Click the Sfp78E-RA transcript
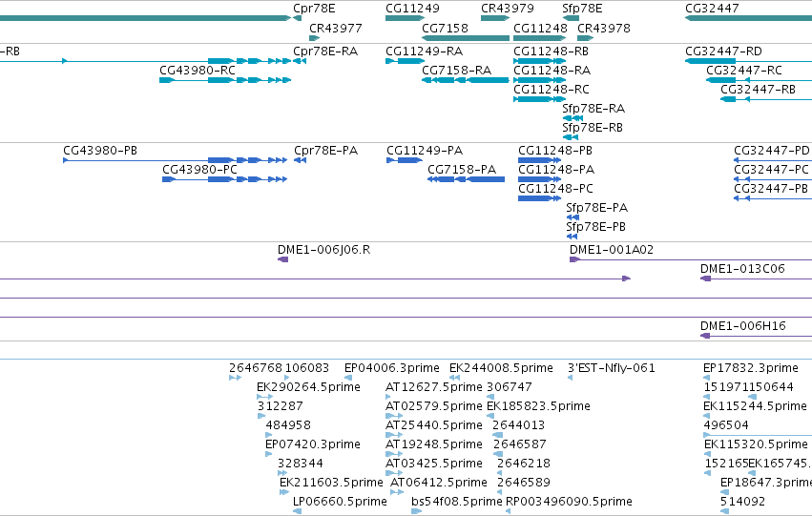Screen dimensions: 812x516 [x=573, y=118]
